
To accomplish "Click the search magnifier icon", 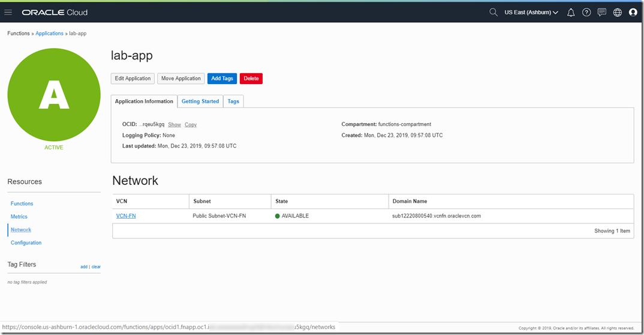I will 493,13.
